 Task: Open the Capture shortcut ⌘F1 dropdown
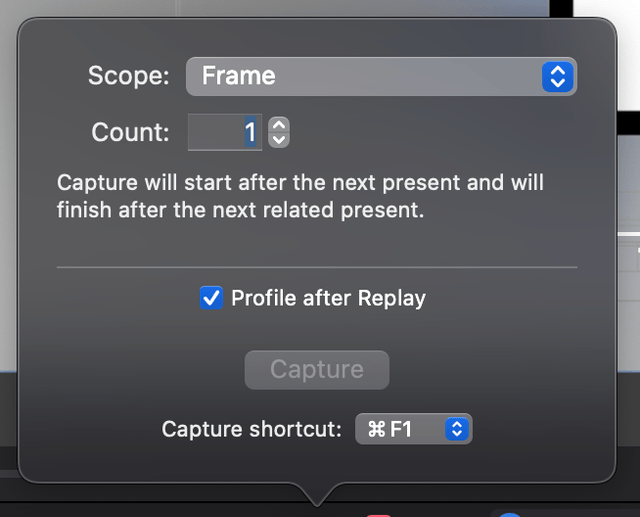[413, 429]
